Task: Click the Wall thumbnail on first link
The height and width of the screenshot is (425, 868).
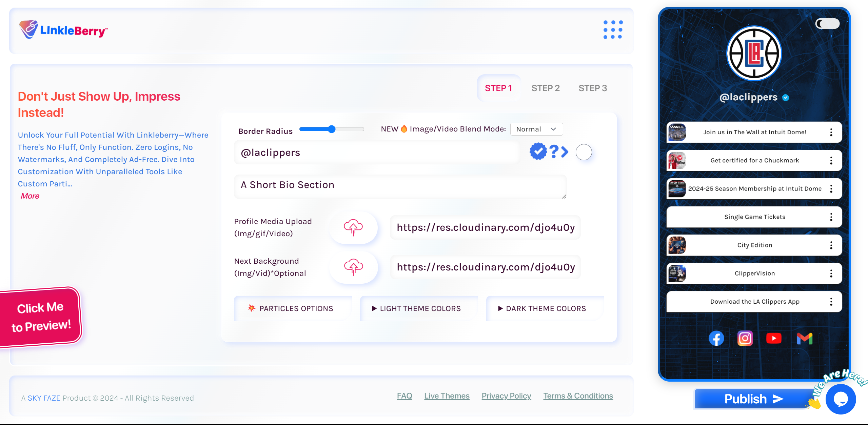Action: click(677, 132)
